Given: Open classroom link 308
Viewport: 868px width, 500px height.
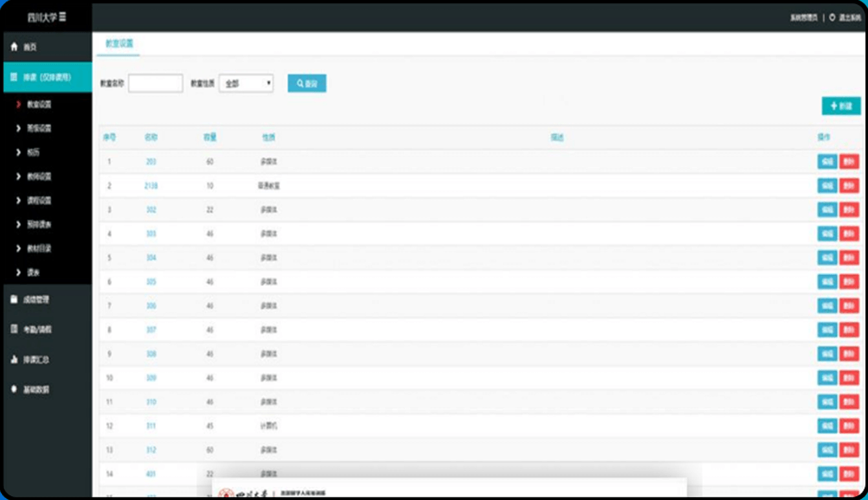Looking at the screenshot, I should pos(151,354).
